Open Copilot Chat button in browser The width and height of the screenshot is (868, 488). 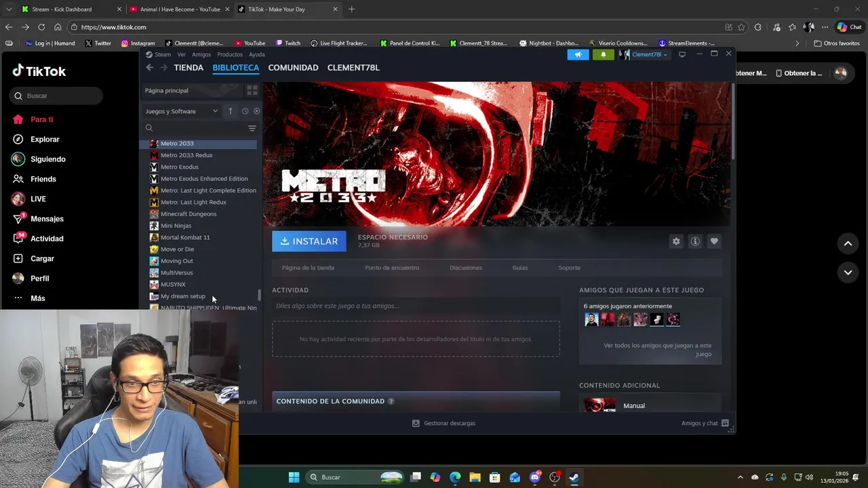point(849,27)
